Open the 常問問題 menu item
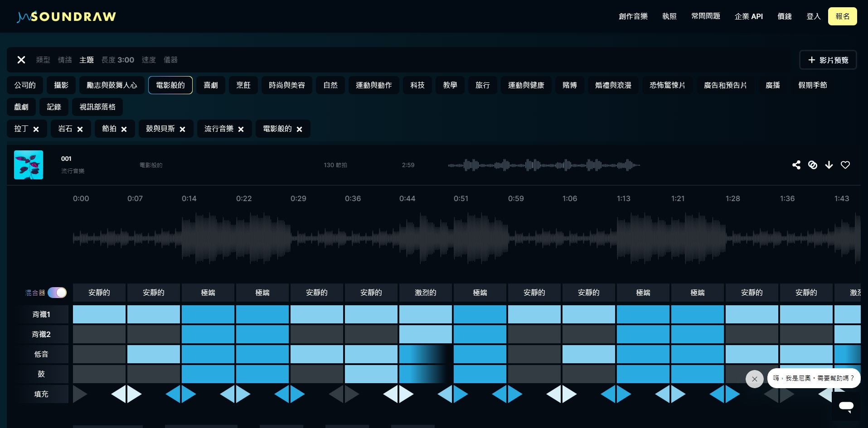 coord(705,16)
